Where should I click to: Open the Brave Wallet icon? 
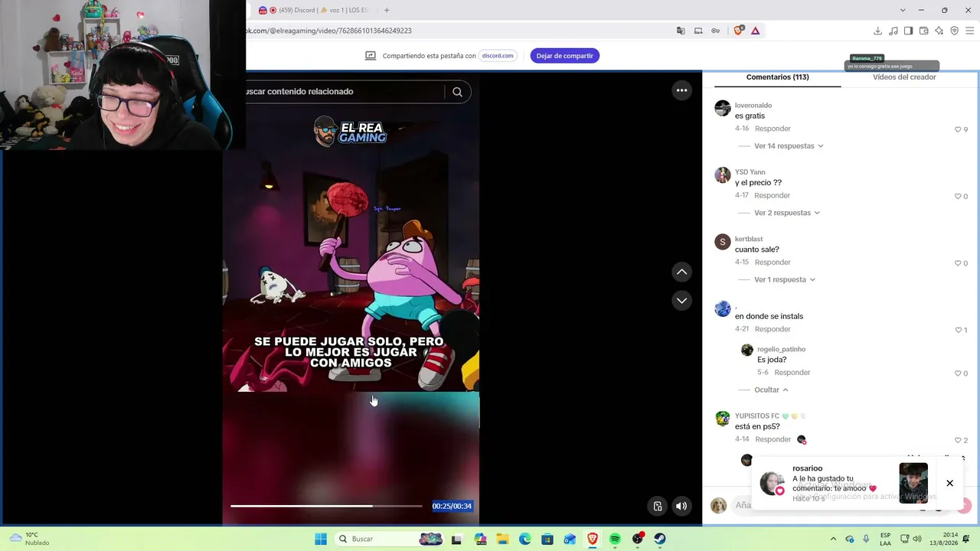pos(923,31)
